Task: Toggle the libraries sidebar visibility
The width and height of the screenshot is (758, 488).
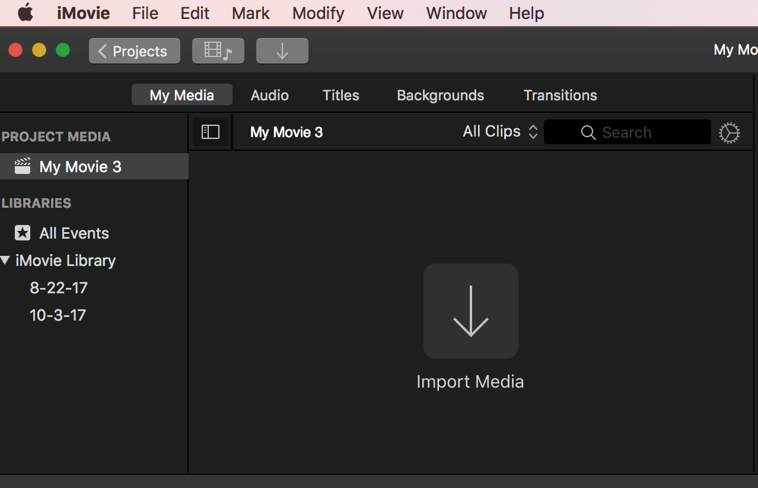Action: [x=210, y=132]
